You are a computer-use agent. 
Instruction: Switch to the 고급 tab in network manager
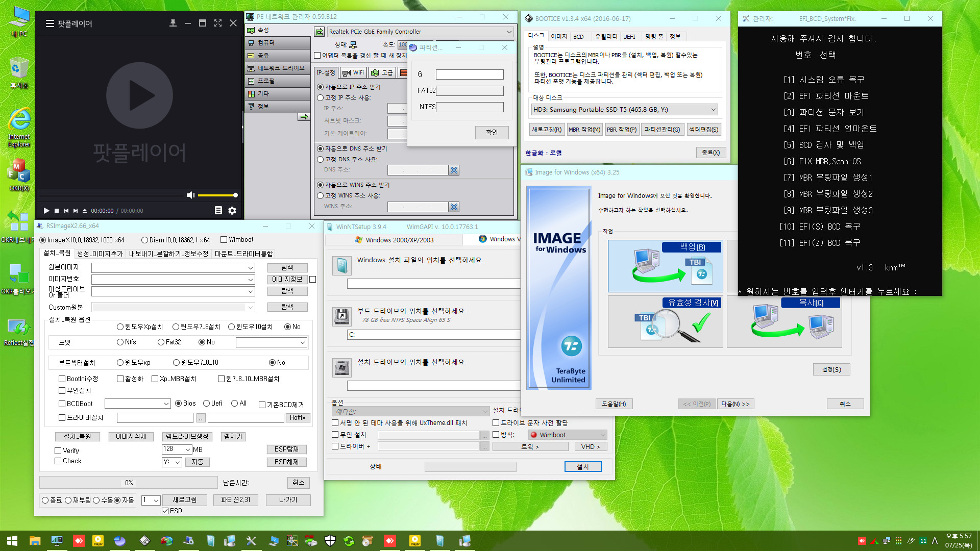(x=382, y=73)
